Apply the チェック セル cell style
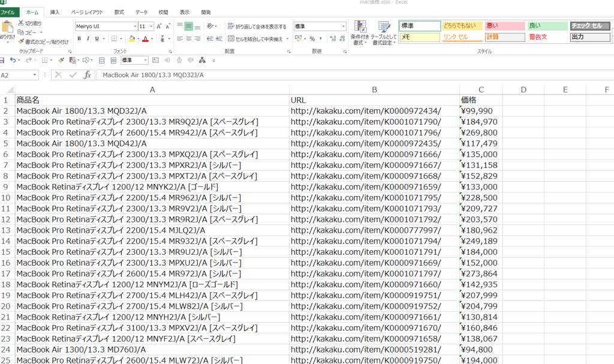 click(x=590, y=26)
